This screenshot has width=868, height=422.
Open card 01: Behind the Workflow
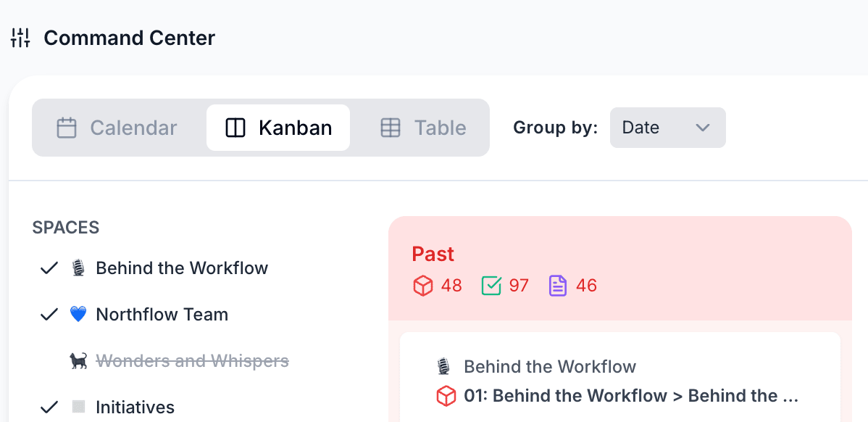(632, 396)
